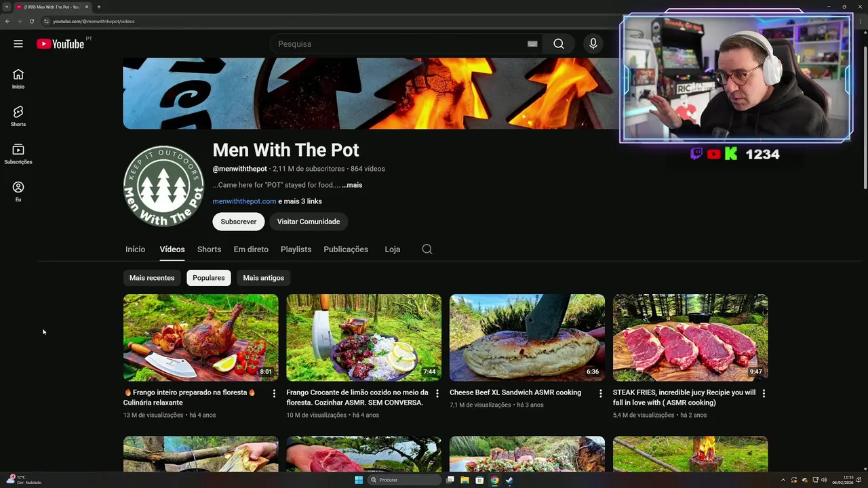The image size is (868, 488).
Task: Open options for STEAK FRIES video
Action: pyautogui.click(x=764, y=393)
